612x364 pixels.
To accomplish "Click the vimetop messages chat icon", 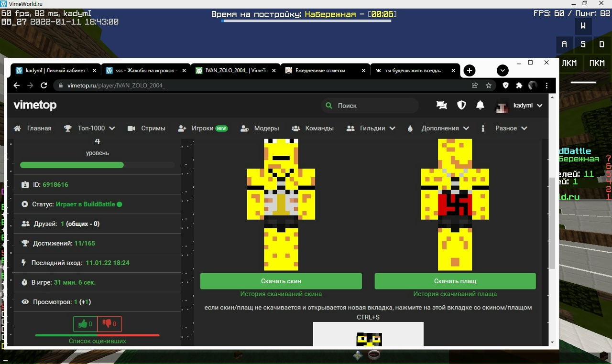I will coord(441,106).
